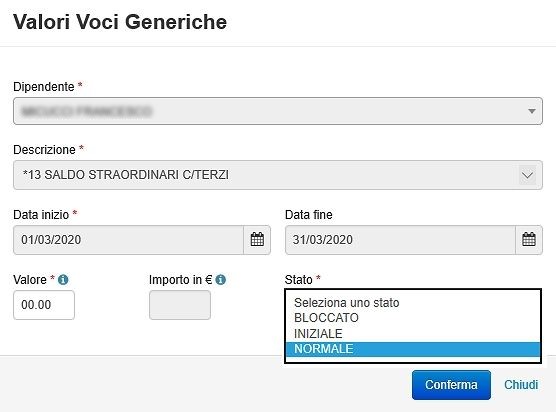Choose the highlighted NORMALE option
This screenshot has width=556, height=412.
coord(413,349)
